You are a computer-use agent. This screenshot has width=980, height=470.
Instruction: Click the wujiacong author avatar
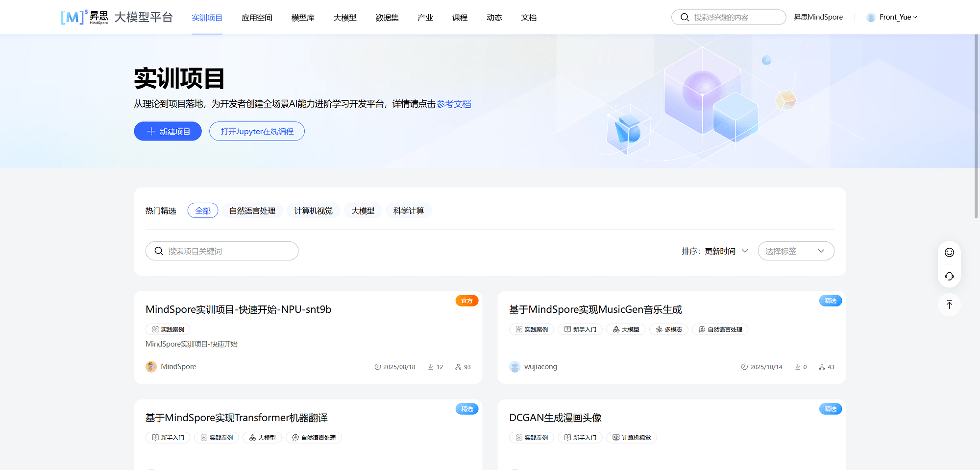(514, 367)
